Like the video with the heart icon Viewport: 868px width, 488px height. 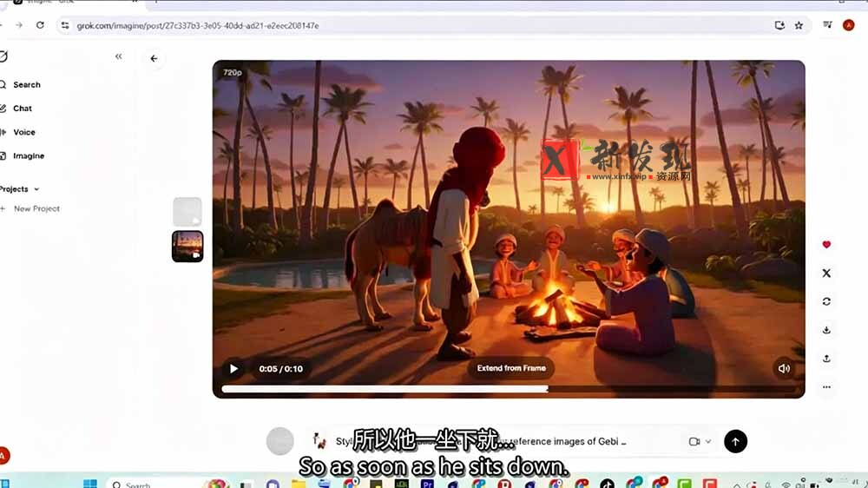pos(826,245)
